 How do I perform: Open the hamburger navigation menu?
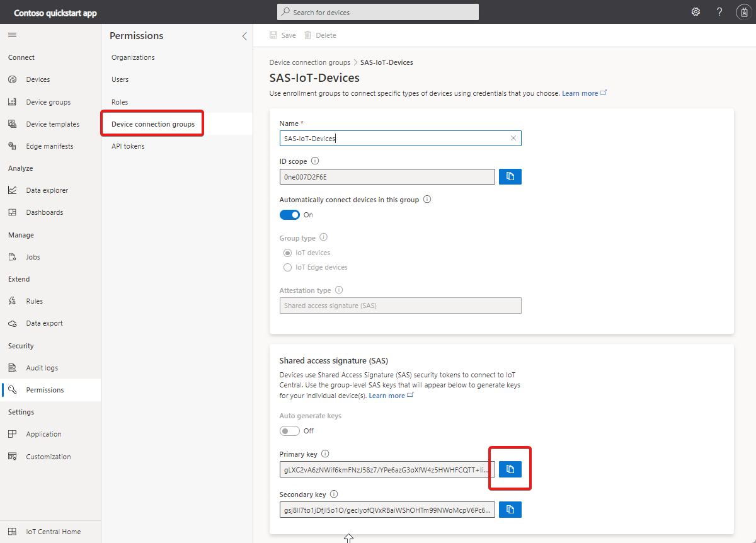[x=12, y=35]
